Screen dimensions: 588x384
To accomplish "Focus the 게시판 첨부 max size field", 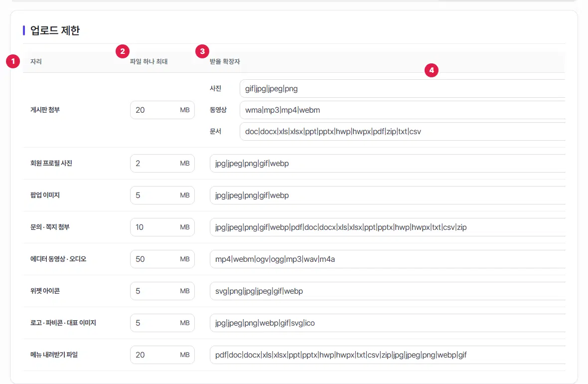I will (162, 110).
